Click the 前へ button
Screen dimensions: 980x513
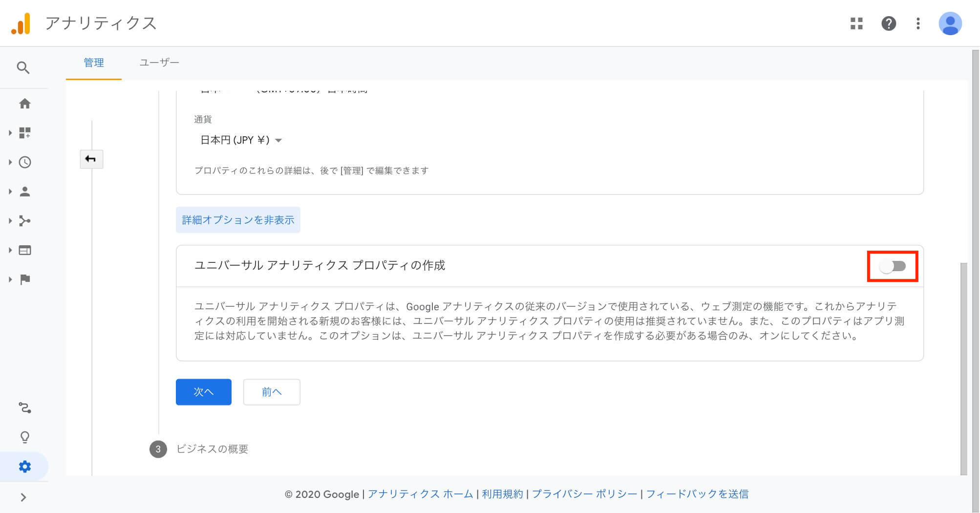(x=272, y=392)
